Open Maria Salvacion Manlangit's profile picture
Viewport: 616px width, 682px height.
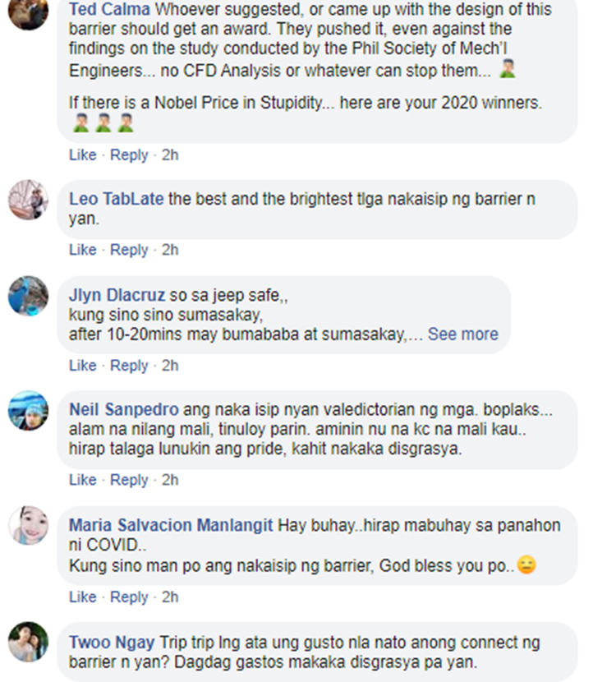click(28, 525)
